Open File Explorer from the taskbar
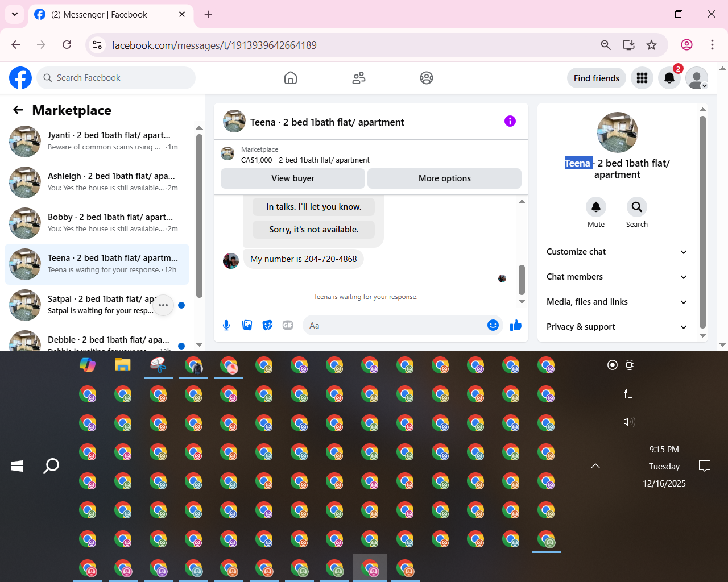 pos(123,365)
